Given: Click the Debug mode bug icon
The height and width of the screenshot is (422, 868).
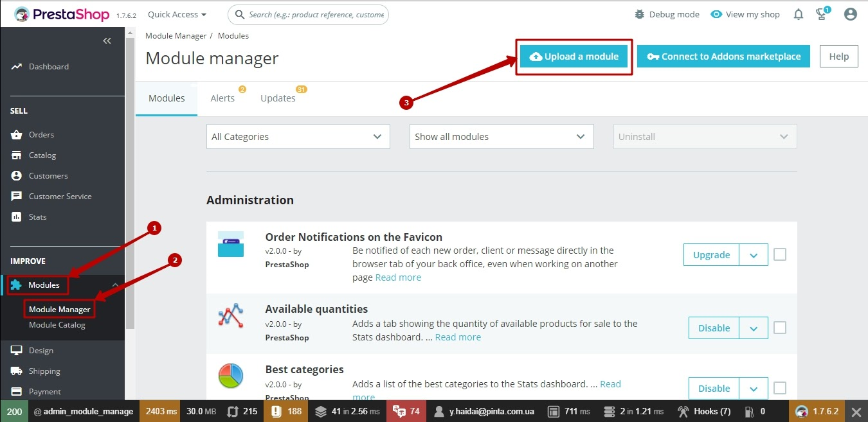Looking at the screenshot, I should click(639, 14).
